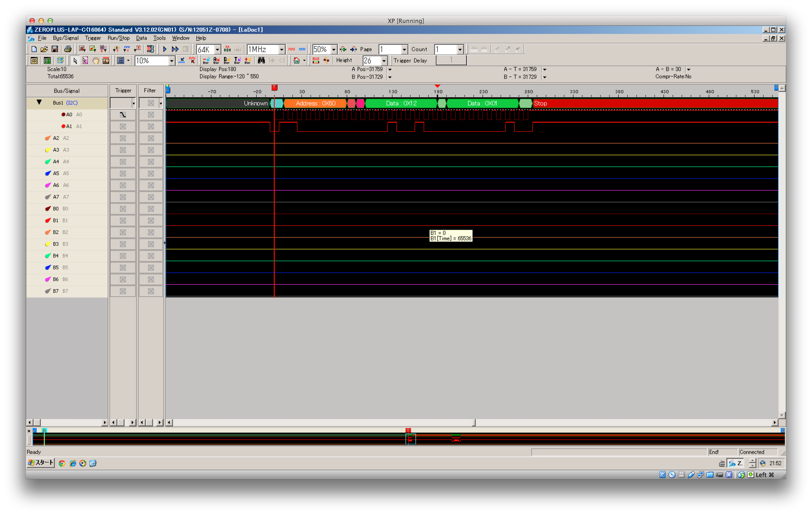Open the Bus/Signal menu
This screenshot has height=515, width=812.
click(x=65, y=38)
